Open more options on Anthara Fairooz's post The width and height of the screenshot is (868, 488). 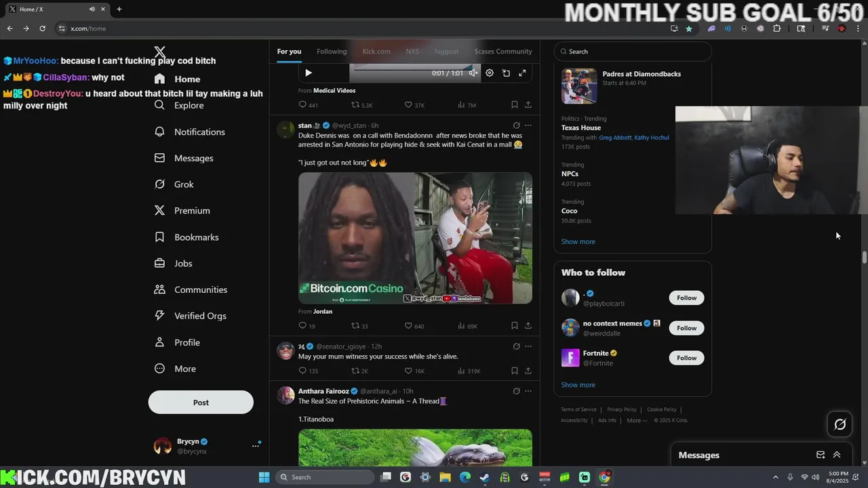pos(528,391)
